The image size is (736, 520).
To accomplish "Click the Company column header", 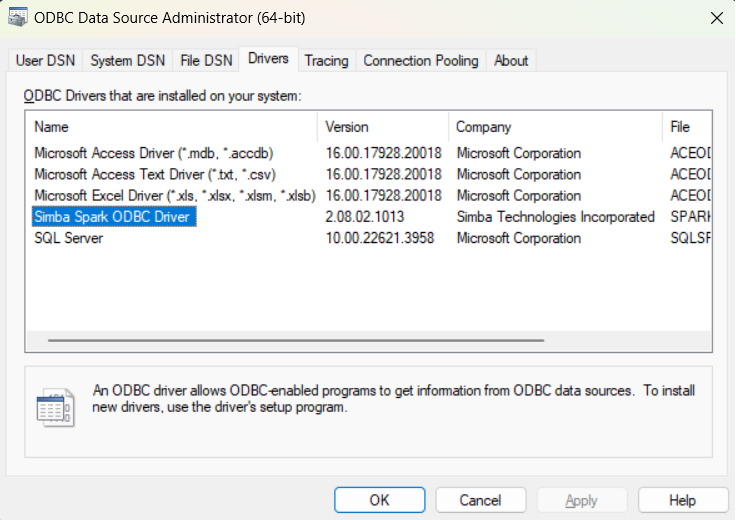I will (x=554, y=127).
